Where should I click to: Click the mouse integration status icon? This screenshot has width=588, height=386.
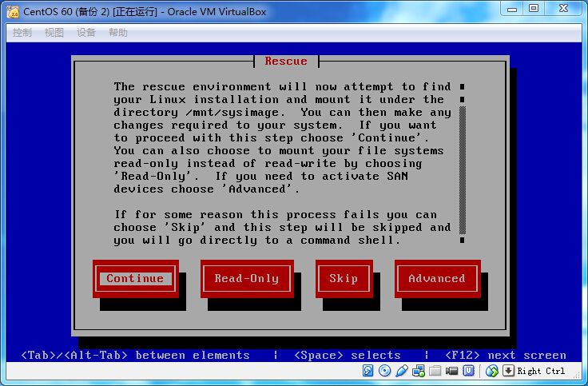tap(492, 371)
